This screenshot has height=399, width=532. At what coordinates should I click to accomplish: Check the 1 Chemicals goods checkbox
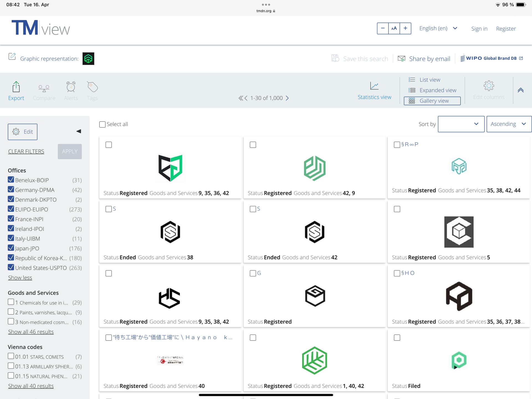[11, 302]
